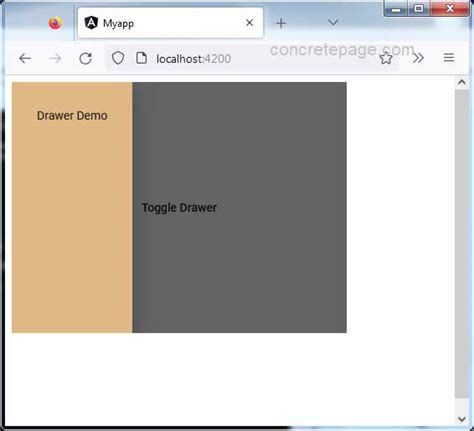Click the page info document icon
The image size is (474, 431).
141,58
